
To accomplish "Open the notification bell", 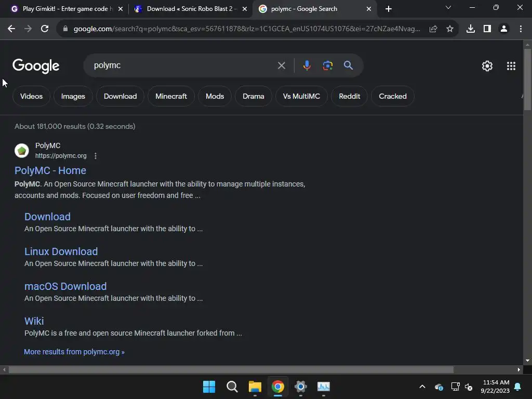I will (x=518, y=387).
